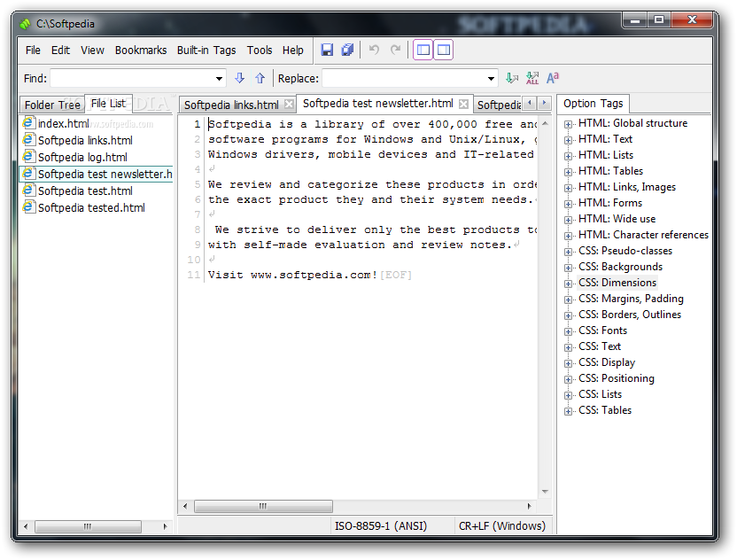Click the Replace All icon
This screenshot has height=560, width=737.
pos(532,78)
